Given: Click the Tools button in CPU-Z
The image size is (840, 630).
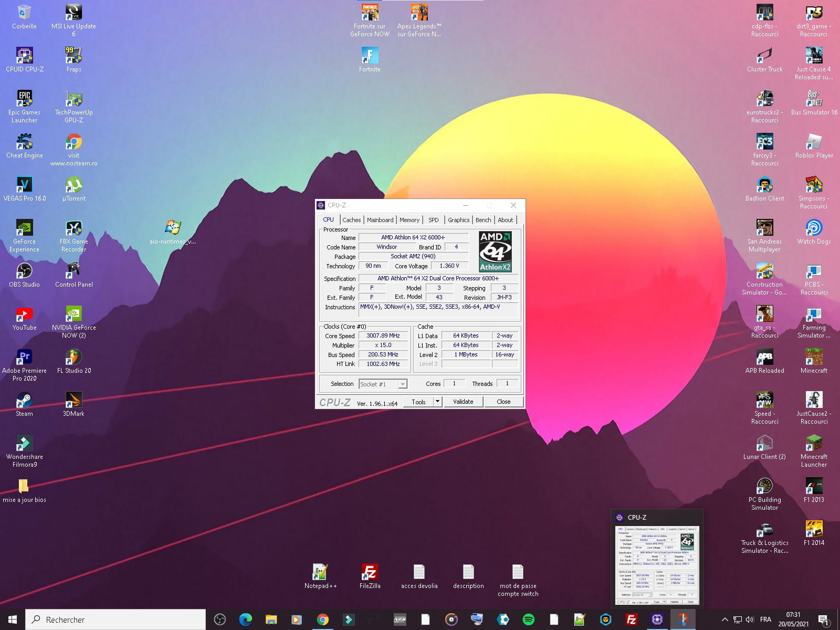Looking at the screenshot, I should point(418,402).
